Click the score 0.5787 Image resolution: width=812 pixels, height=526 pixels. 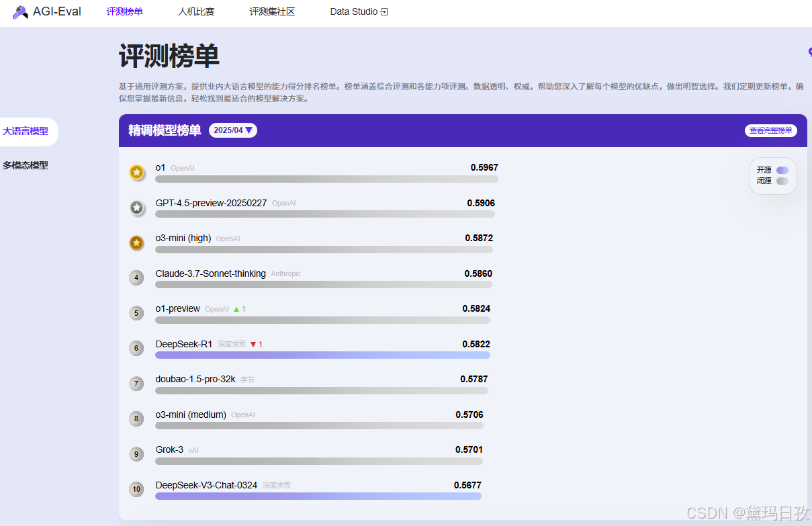[474, 379]
